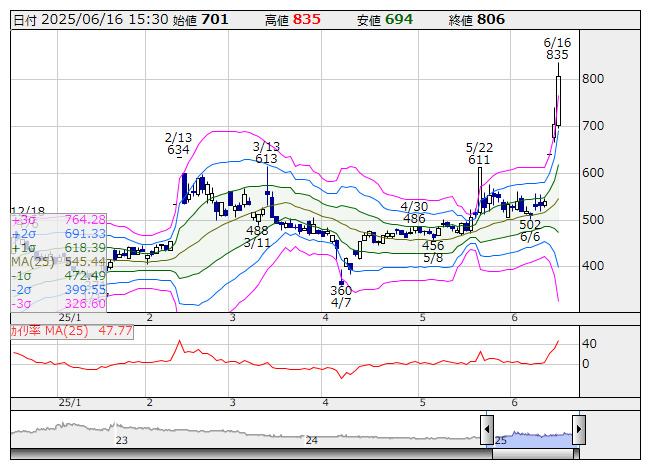Click the 360 4/7 low label
Screen dimensions: 653x470
341,296
